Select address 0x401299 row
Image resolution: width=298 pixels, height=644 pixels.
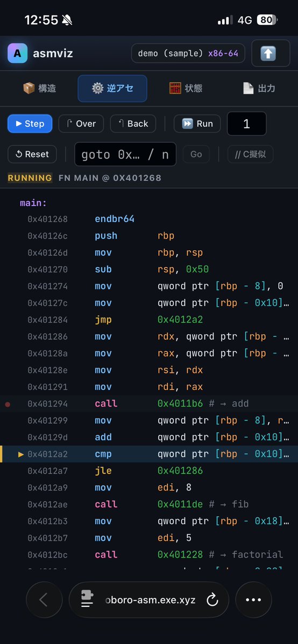pos(149,421)
